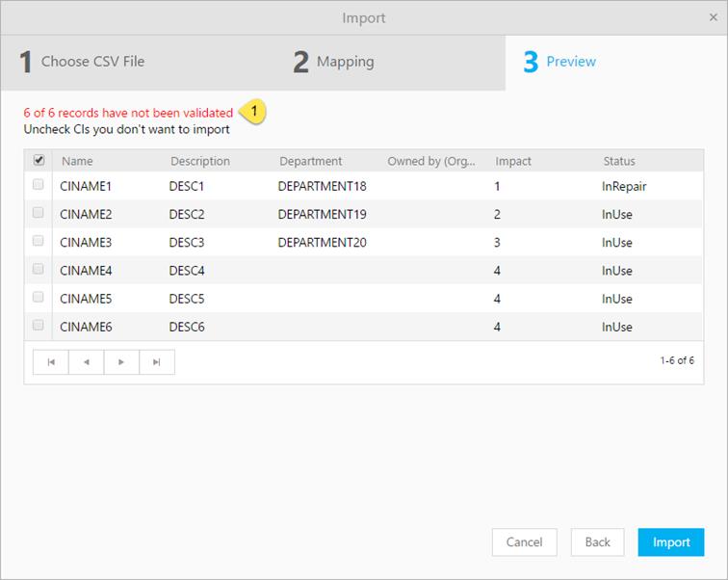728x580 pixels.
Task: Check the CINAME1 row checkbox
Action: point(39,185)
